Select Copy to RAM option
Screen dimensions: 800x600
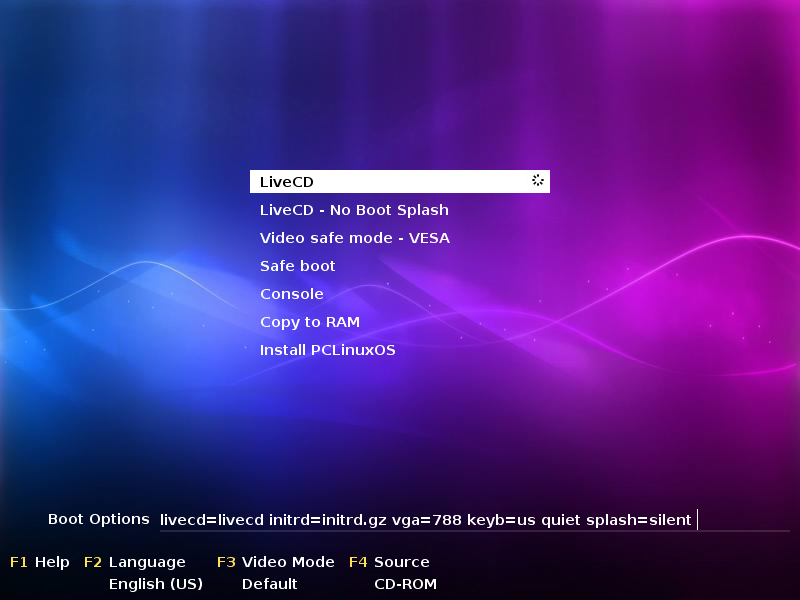click(x=310, y=322)
